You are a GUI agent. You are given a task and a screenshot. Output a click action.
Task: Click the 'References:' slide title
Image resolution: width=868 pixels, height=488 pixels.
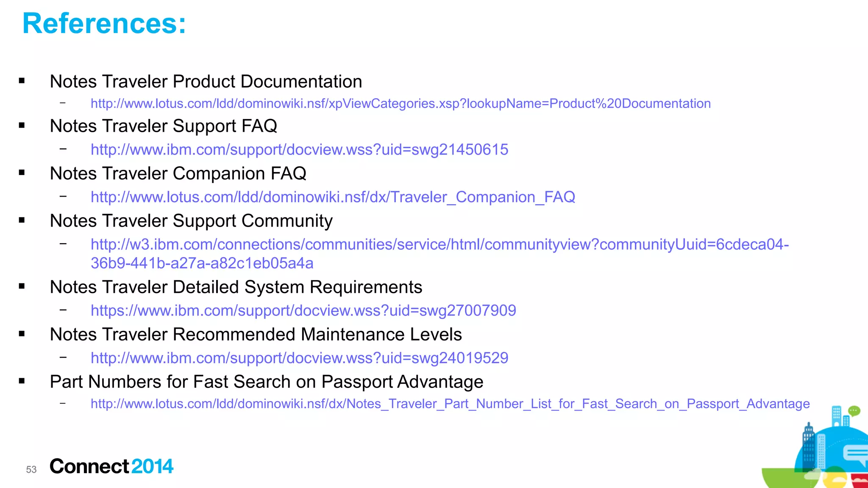104,23
